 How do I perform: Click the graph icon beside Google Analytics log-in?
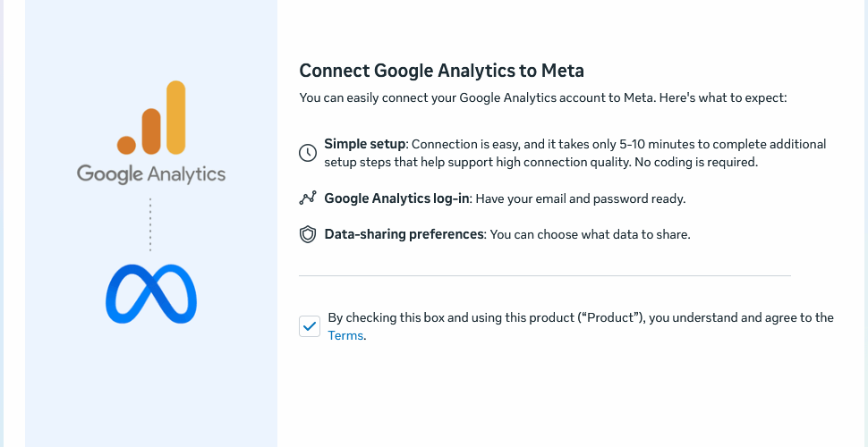[308, 198]
